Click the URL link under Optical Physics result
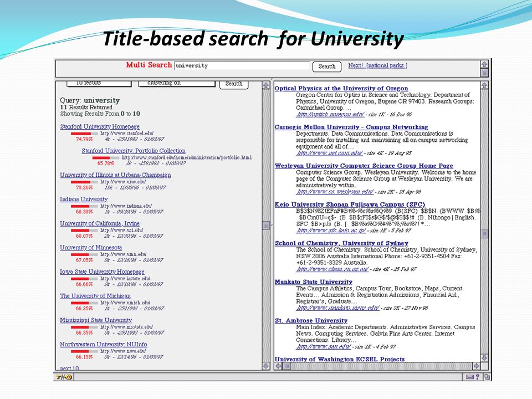Image resolution: width=532 pixels, height=399 pixels. (x=330, y=114)
